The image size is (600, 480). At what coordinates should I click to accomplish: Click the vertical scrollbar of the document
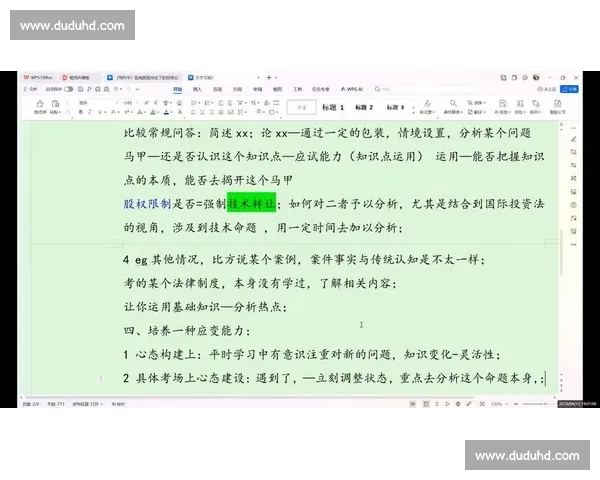tap(561, 253)
